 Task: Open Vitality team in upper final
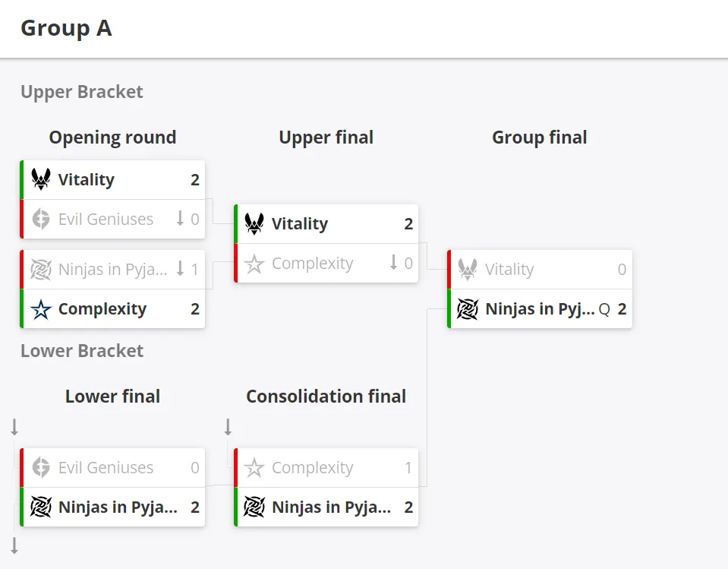click(326, 224)
